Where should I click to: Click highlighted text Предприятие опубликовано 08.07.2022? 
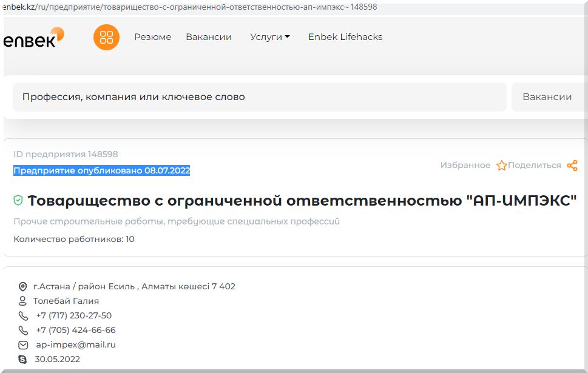101,170
